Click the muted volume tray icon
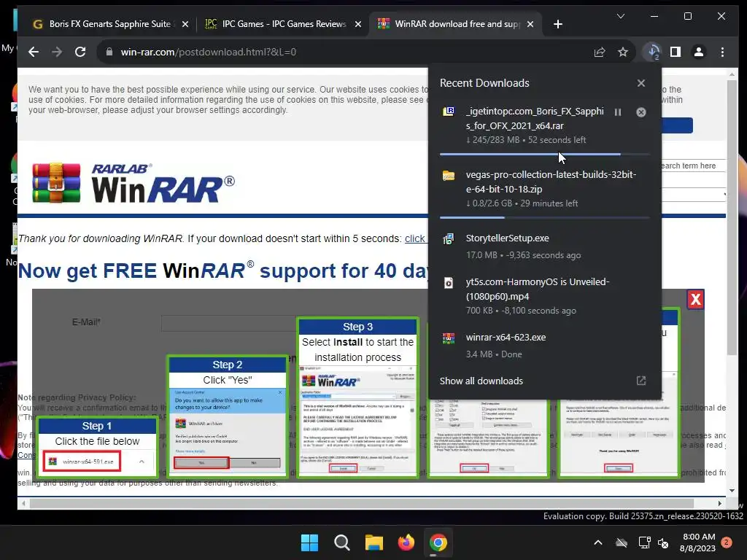Screen dimensions: 747x560 tap(662, 542)
